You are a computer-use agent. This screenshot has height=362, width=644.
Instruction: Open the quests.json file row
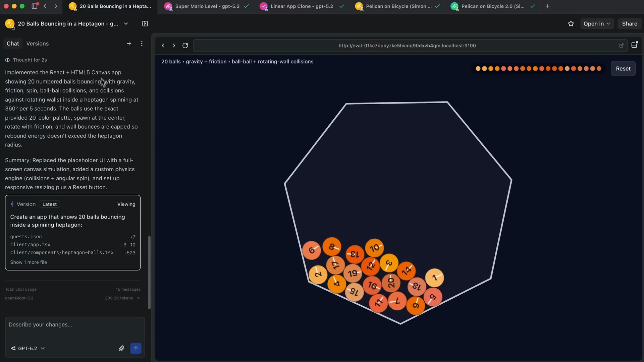73,237
